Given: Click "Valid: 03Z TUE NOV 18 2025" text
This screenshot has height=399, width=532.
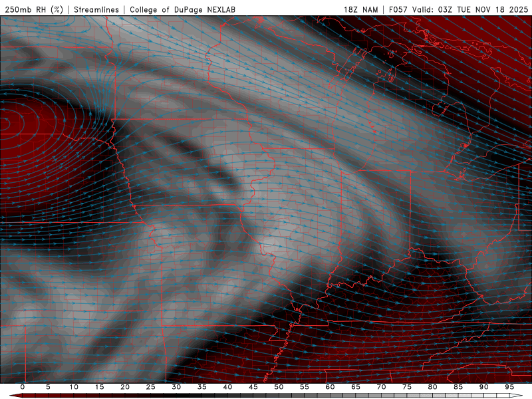Looking at the screenshot, I should coord(470,9).
